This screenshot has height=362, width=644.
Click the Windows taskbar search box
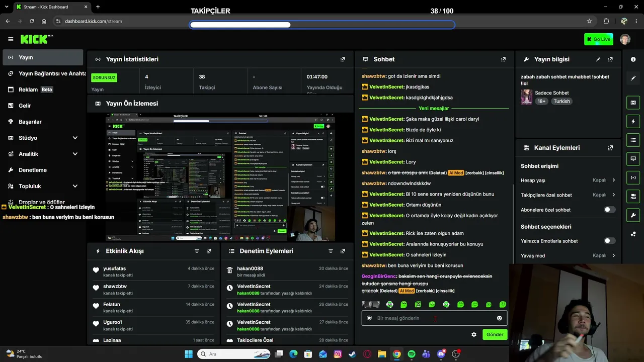(x=233, y=354)
